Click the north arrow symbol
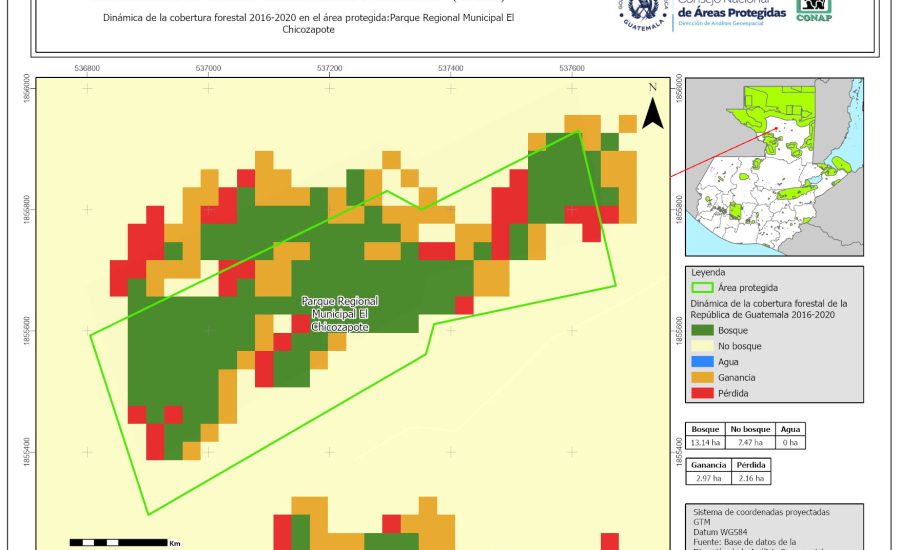Viewport: 900px width, 550px height. click(x=652, y=110)
